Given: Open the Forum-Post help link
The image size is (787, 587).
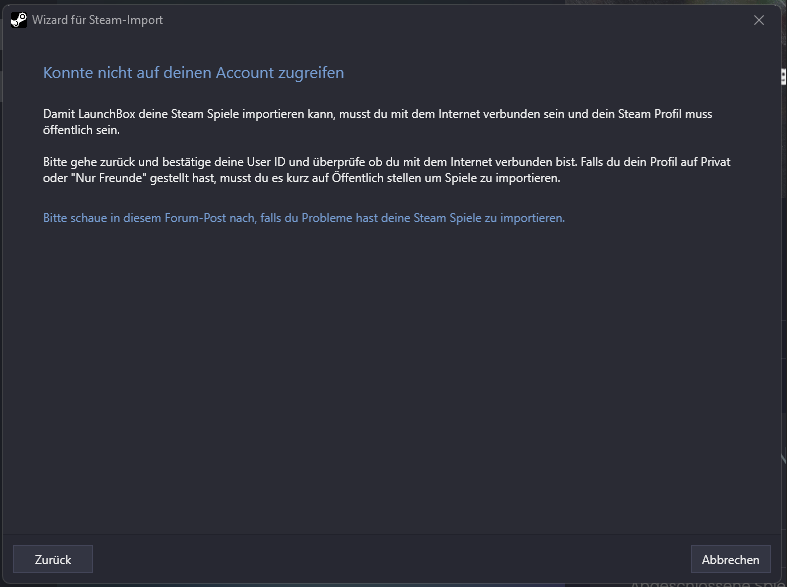Looking at the screenshot, I should [x=303, y=218].
